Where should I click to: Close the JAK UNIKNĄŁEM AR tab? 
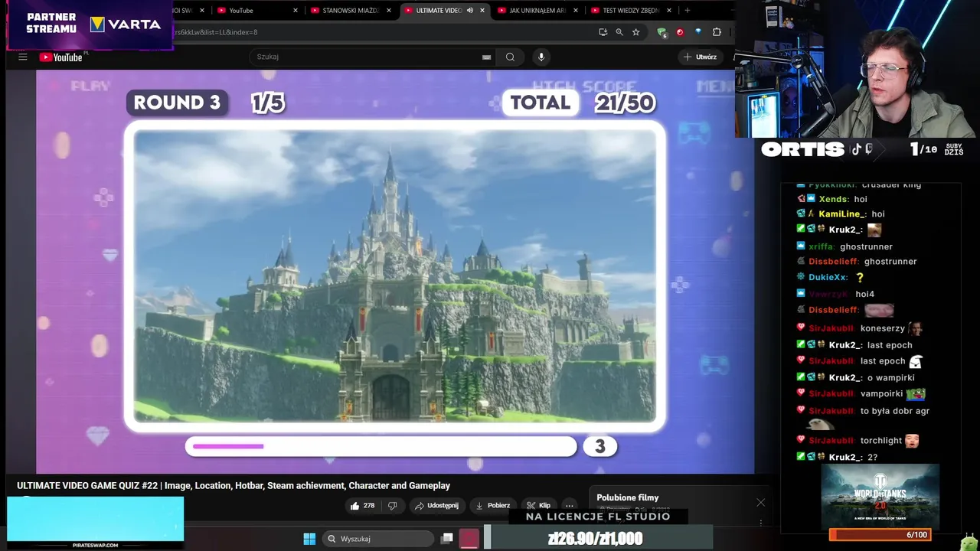(576, 11)
